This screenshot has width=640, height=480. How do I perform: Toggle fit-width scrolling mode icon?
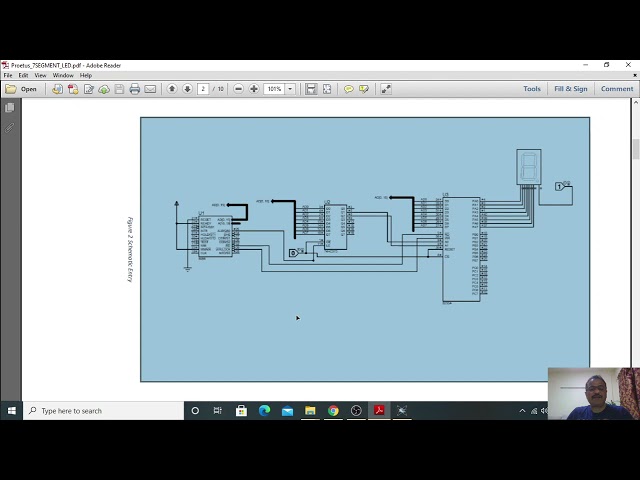(x=311, y=89)
